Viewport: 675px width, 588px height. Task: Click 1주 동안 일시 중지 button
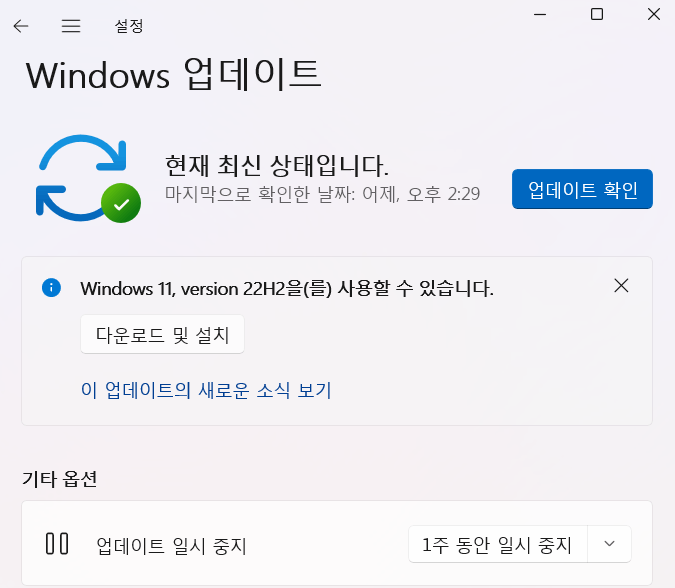(x=498, y=544)
